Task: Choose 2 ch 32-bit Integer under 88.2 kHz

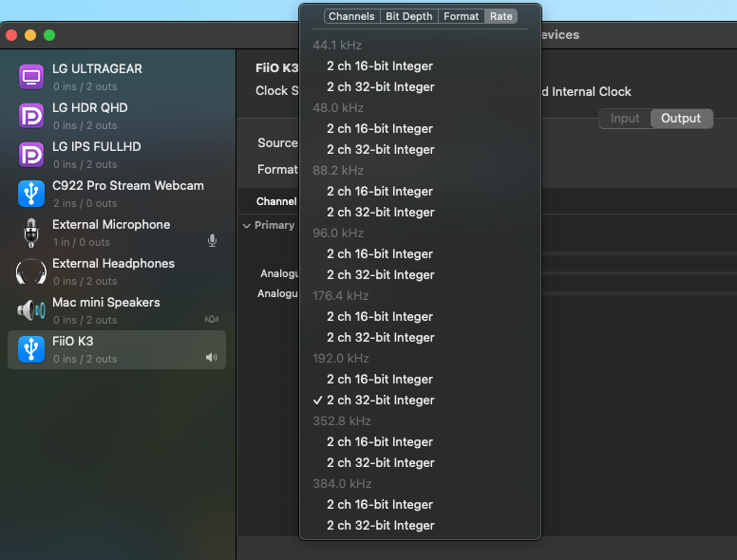Action: click(x=420, y=213)
